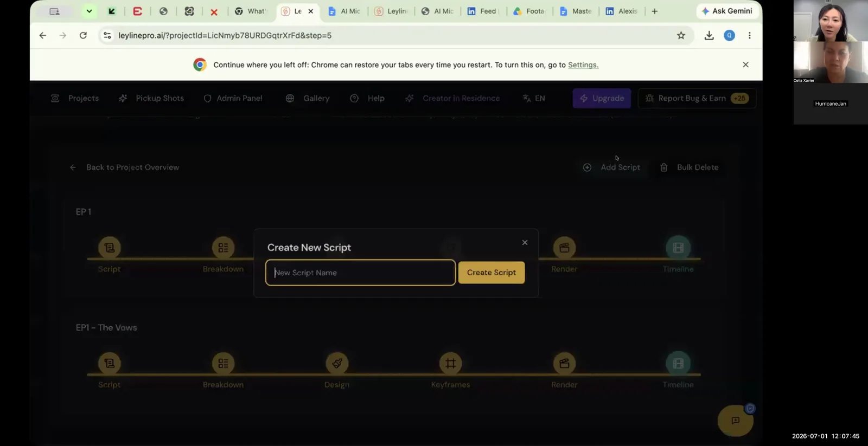This screenshot has height=446, width=868.
Task: Click Bulk Delete
Action: [x=689, y=167]
